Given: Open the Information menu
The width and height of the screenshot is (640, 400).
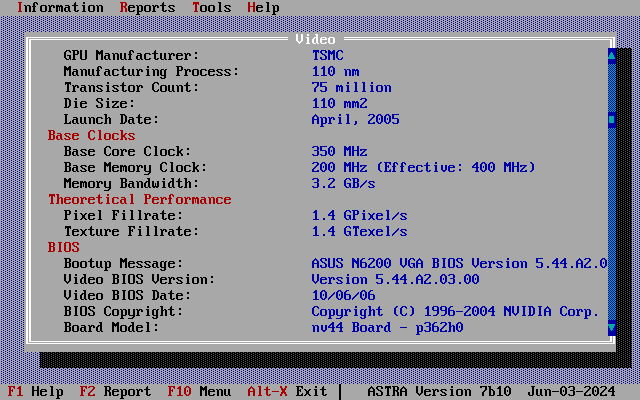Looking at the screenshot, I should pyautogui.click(x=60, y=7).
